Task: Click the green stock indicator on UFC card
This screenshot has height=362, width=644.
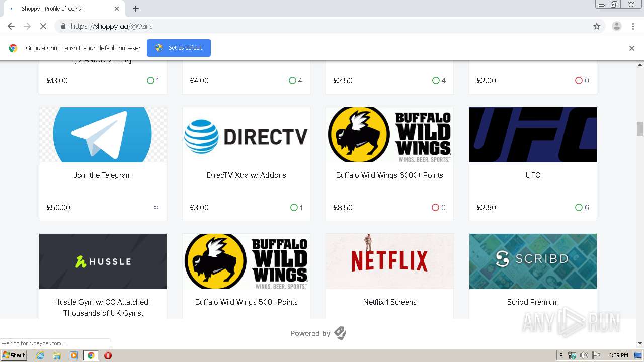Action: pos(579,208)
